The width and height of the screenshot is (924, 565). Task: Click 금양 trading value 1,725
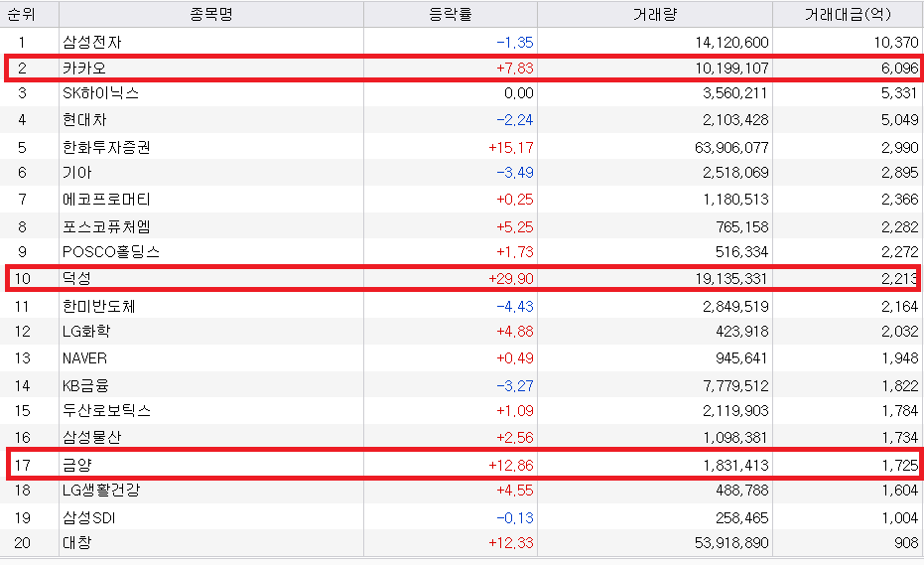900,465
